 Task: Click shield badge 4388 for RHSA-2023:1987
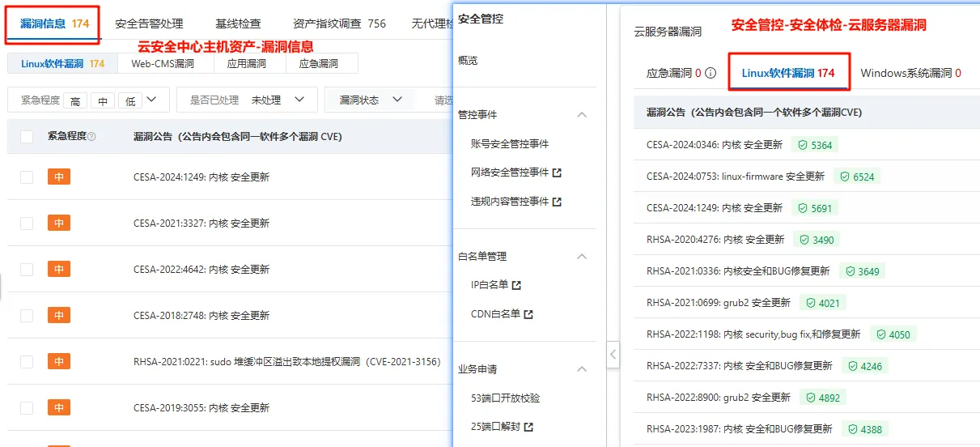[x=864, y=429]
